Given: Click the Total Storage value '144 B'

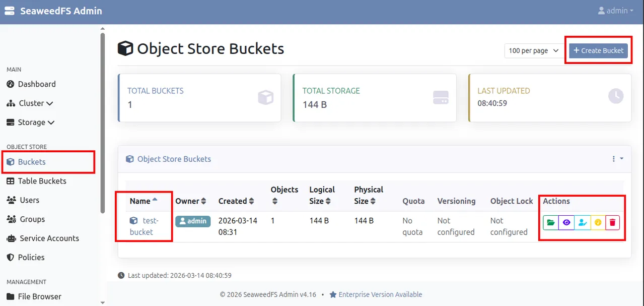Looking at the screenshot, I should 315,105.
